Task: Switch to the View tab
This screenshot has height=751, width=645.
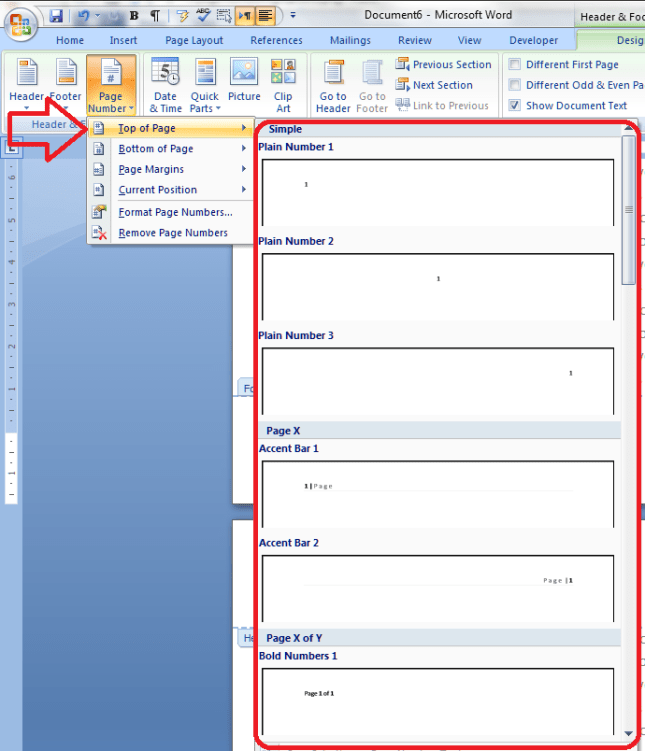Action: [x=469, y=40]
